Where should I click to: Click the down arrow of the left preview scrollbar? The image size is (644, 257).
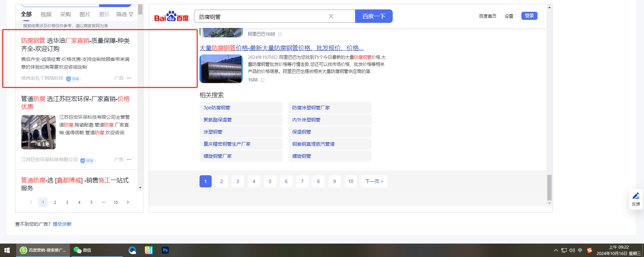pyautogui.click(x=140, y=188)
